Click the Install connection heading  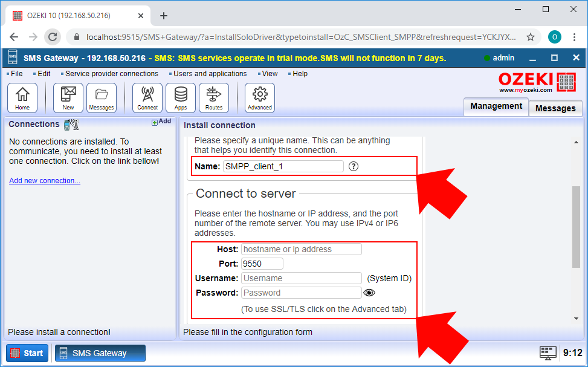click(x=219, y=125)
